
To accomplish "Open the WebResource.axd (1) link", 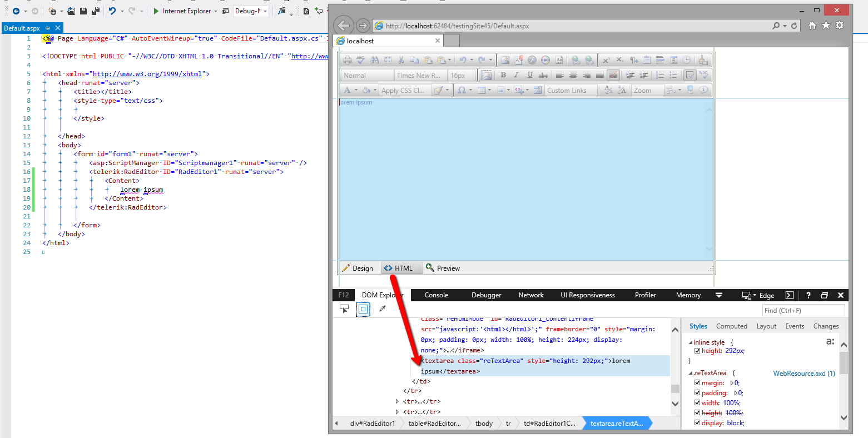I will [804, 374].
